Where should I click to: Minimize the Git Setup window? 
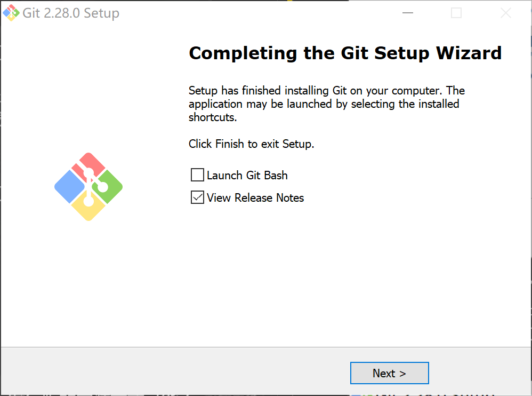[x=407, y=12]
